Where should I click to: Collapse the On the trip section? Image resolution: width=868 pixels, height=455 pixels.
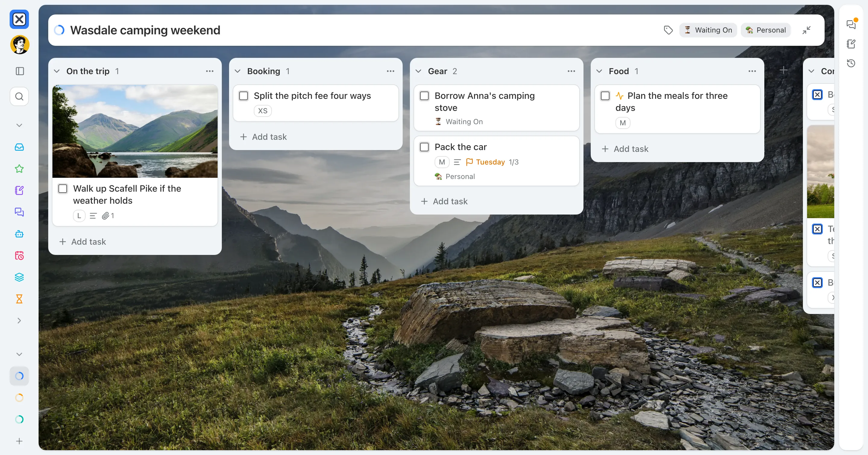(57, 71)
